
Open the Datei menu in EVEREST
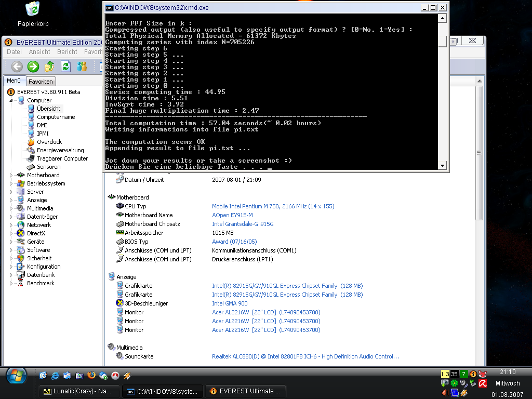tap(14, 52)
